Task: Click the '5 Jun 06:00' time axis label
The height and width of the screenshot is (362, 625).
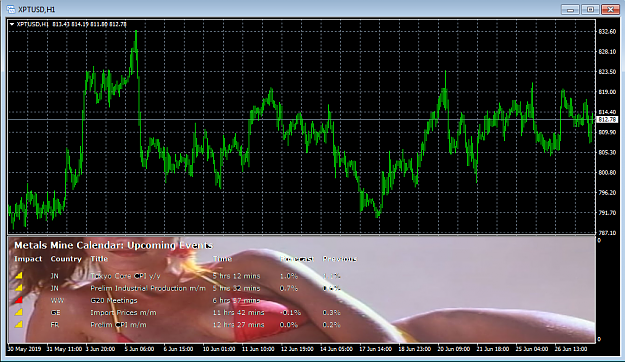Action: (x=139, y=349)
